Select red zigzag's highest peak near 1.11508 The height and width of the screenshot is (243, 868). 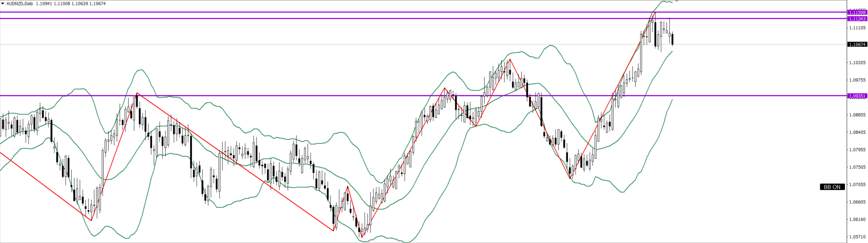pos(654,12)
